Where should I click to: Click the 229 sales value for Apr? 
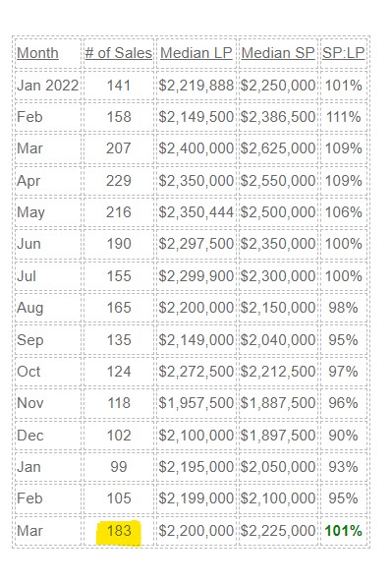tap(119, 181)
